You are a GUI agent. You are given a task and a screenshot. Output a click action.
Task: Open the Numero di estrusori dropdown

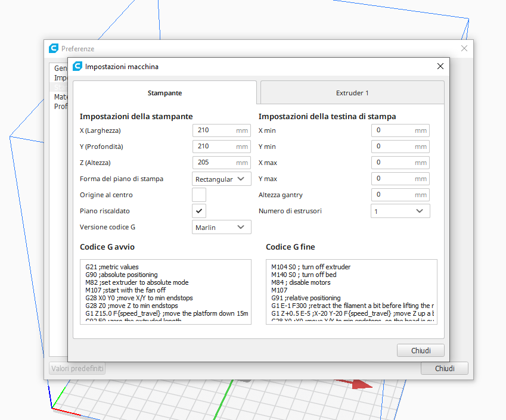[x=400, y=211]
